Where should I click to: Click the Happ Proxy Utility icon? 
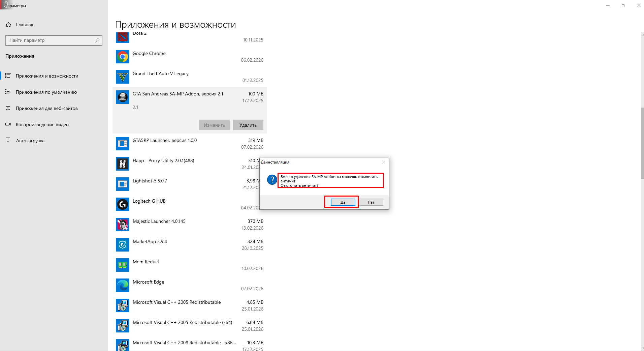pyautogui.click(x=123, y=164)
